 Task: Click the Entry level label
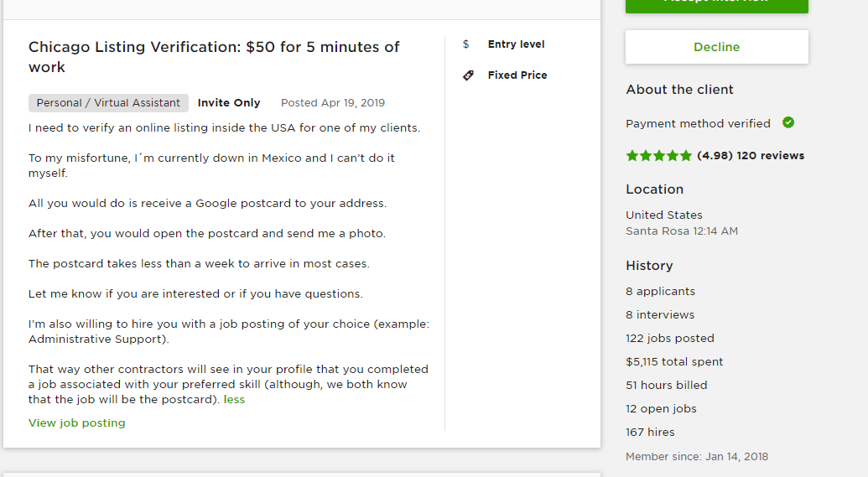tap(516, 44)
